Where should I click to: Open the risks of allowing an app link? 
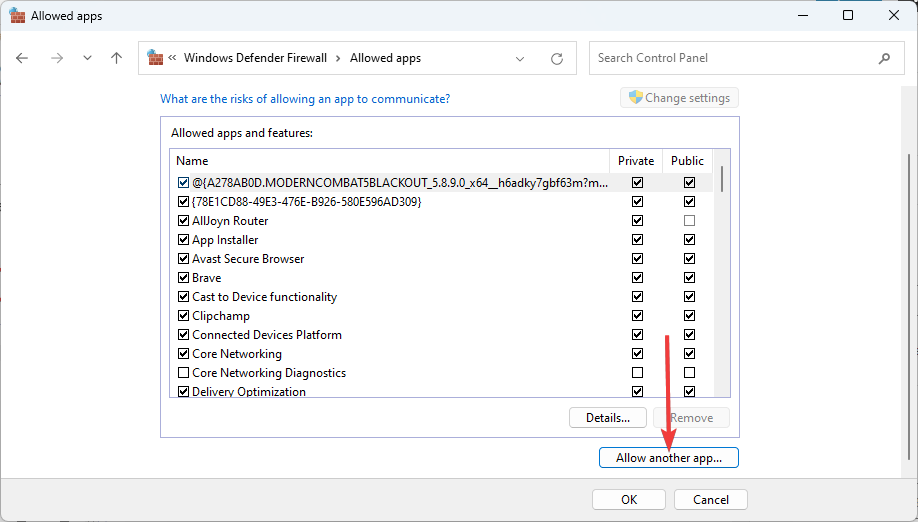click(x=305, y=99)
